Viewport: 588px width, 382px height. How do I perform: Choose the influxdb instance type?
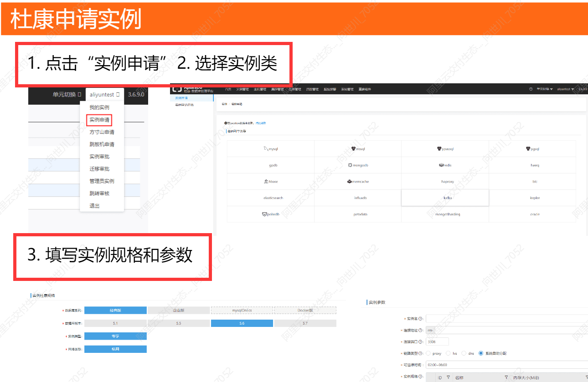(x=358, y=198)
